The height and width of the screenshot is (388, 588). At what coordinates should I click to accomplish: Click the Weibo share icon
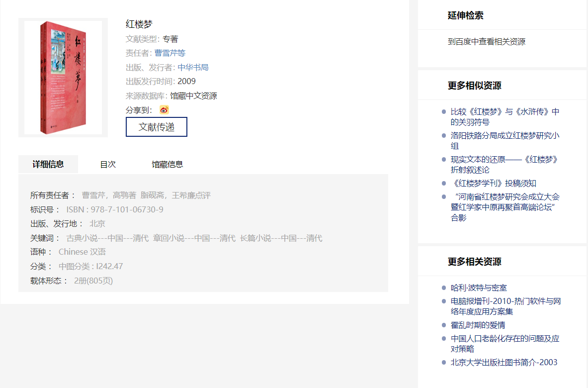[164, 110]
